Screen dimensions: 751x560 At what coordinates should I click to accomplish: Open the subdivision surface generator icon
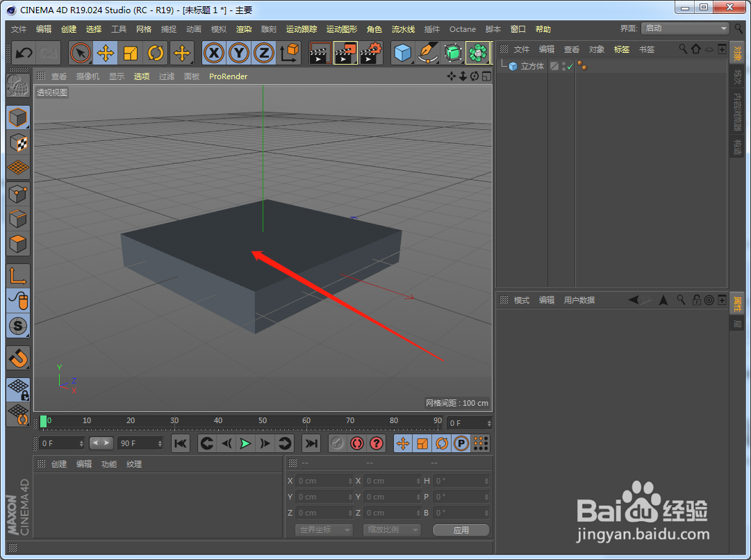tap(452, 53)
